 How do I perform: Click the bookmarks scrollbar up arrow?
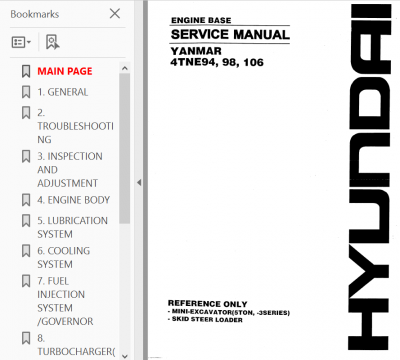(x=125, y=68)
